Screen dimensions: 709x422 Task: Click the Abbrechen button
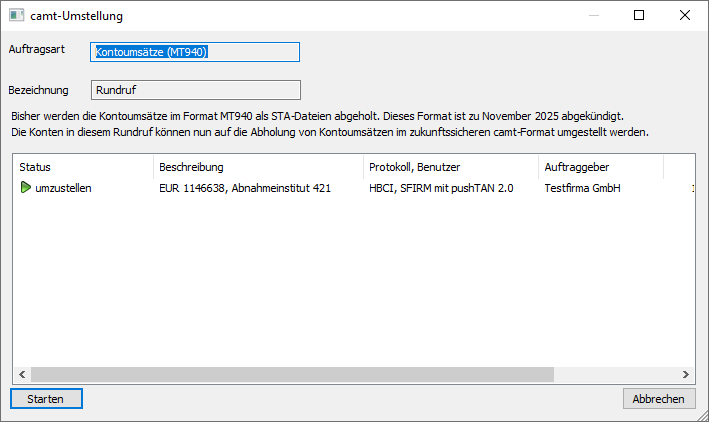(659, 398)
